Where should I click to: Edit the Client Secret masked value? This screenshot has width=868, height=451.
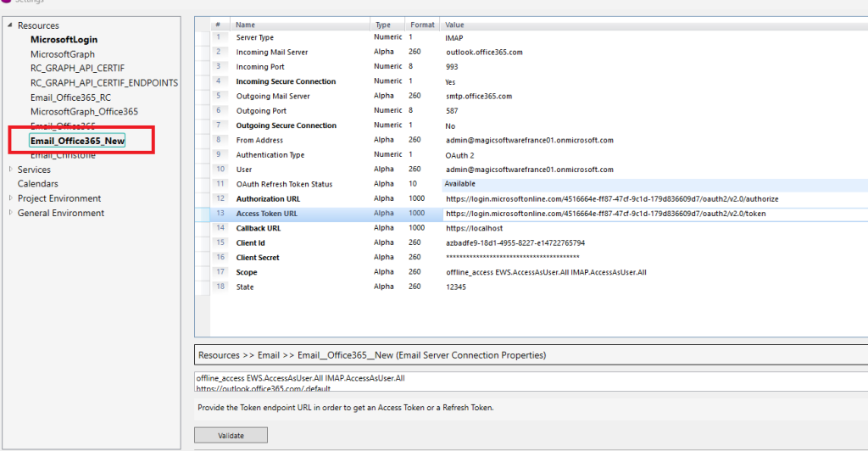pyautogui.click(x=513, y=258)
